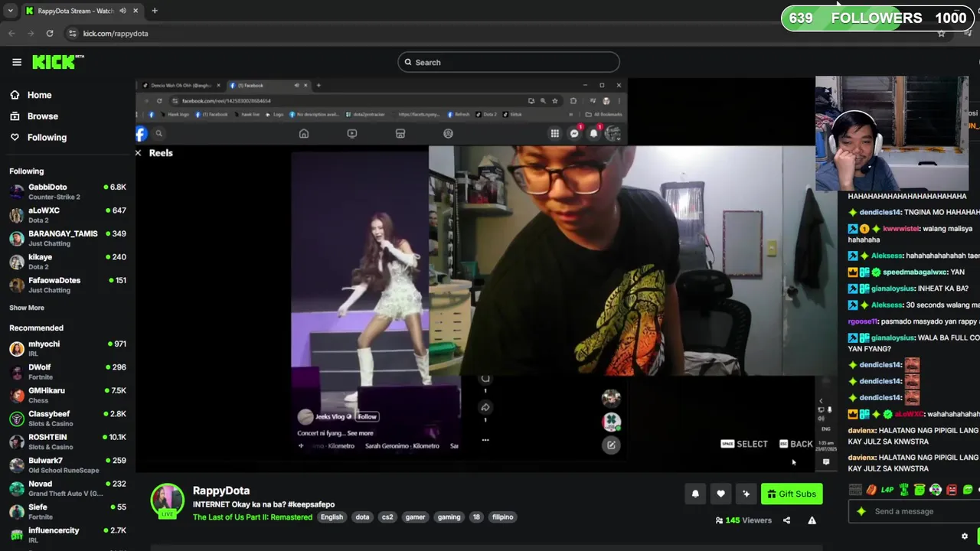Open kikaye channel in sidebar
Viewport: 980px width, 551px height.
tap(67, 262)
